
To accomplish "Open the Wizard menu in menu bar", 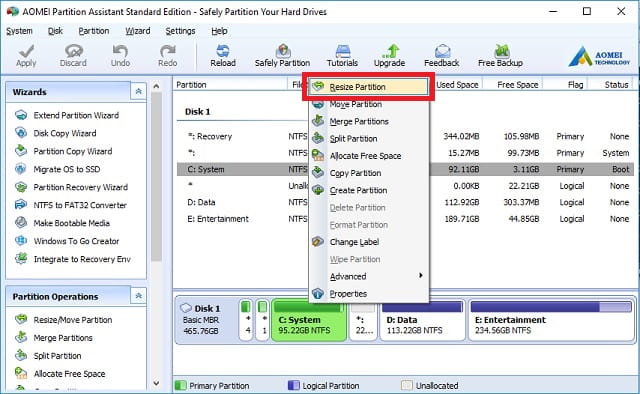I will coord(138,31).
